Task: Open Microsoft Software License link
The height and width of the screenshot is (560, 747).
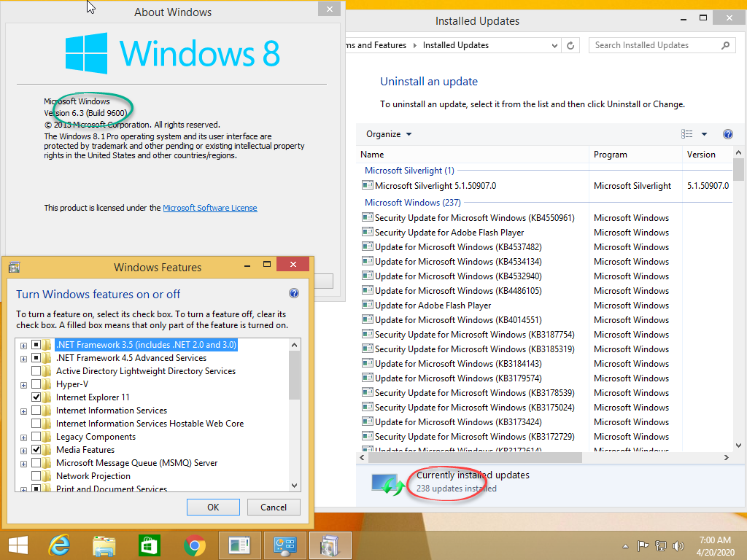Action: 210,208
